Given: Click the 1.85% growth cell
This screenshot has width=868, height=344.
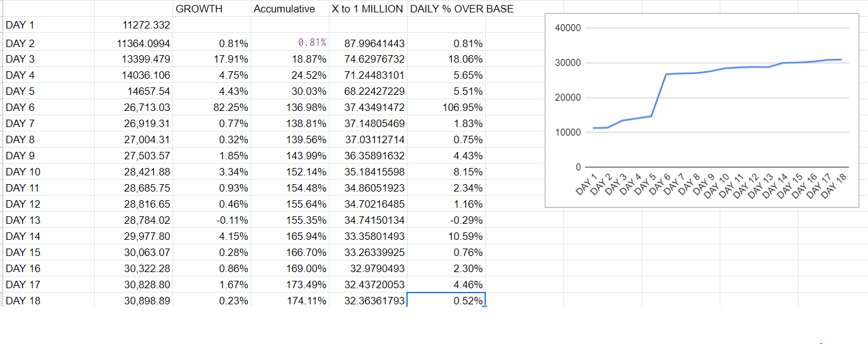Looking at the screenshot, I should (212, 156).
